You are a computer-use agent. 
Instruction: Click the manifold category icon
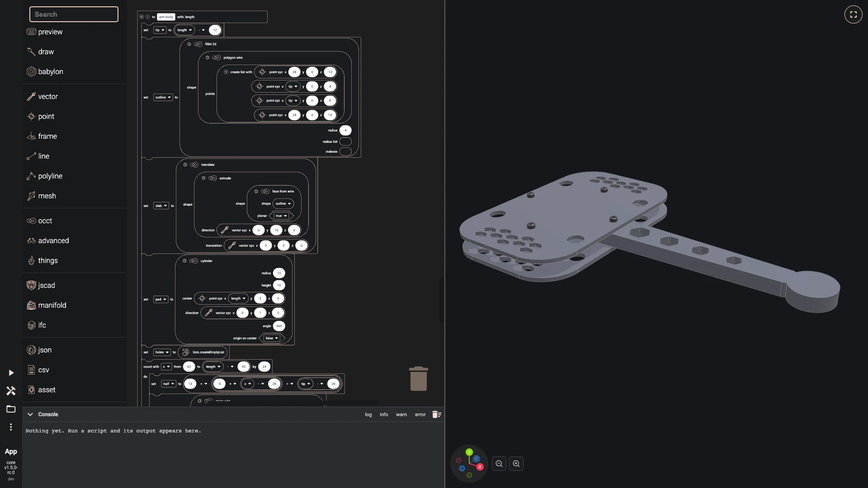tap(31, 305)
